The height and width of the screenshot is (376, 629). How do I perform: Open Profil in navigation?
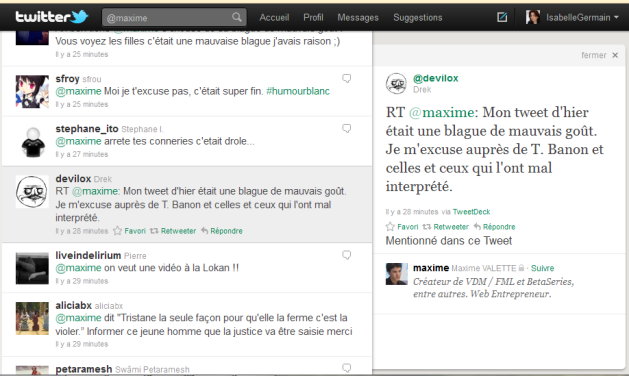click(x=313, y=18)
